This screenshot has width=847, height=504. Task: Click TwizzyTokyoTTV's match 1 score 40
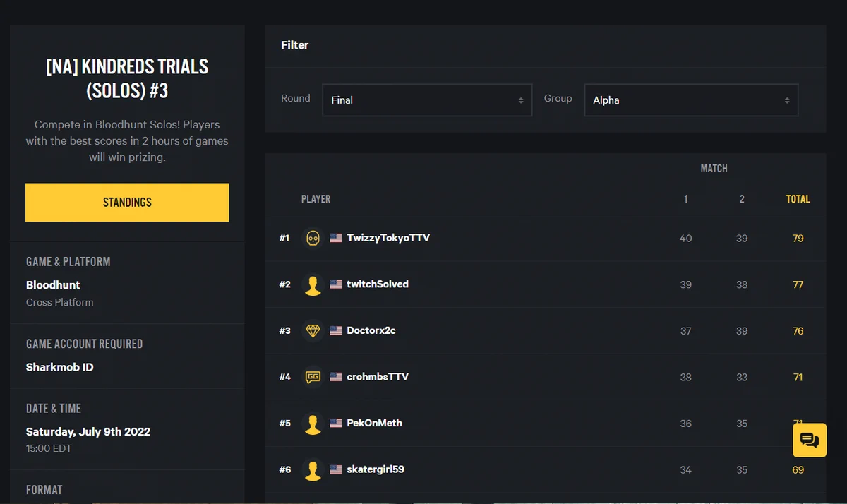[x=686, y=239]
